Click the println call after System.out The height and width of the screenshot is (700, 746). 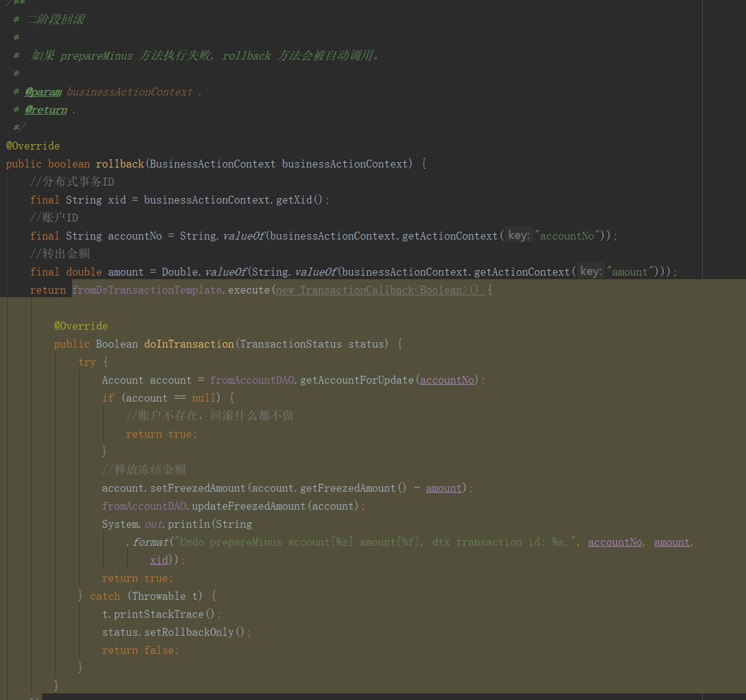(189, 524)
